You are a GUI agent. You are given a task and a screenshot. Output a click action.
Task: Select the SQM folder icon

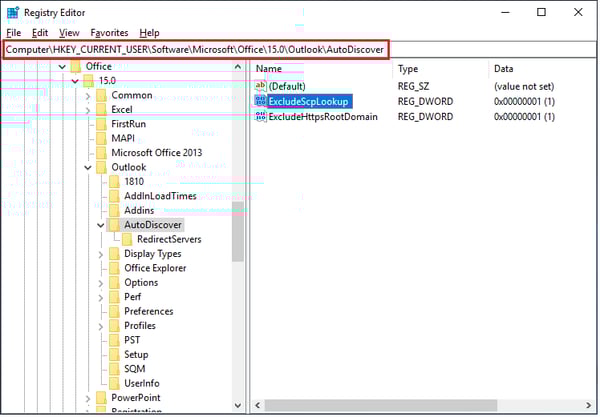pyautogui.click(x=114, y=369)
